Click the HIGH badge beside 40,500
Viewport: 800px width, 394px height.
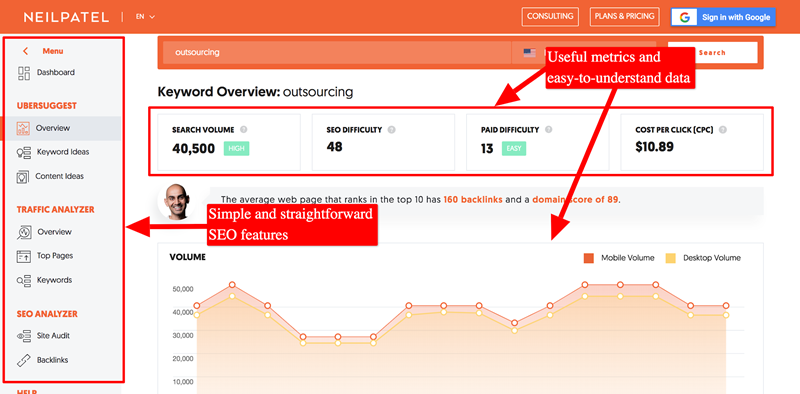236,149
